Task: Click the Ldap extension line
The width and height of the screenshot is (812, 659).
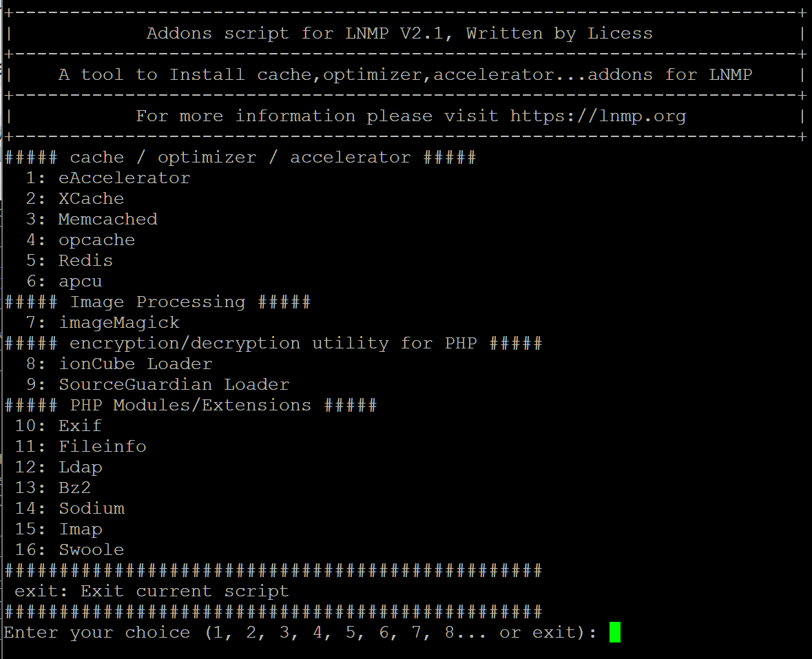Action: (80, 467)
